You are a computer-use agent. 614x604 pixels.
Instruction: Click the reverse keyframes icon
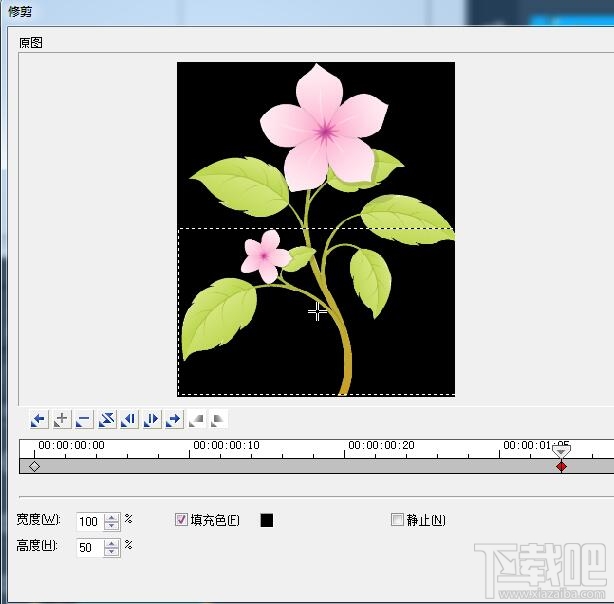pos(107,420)
